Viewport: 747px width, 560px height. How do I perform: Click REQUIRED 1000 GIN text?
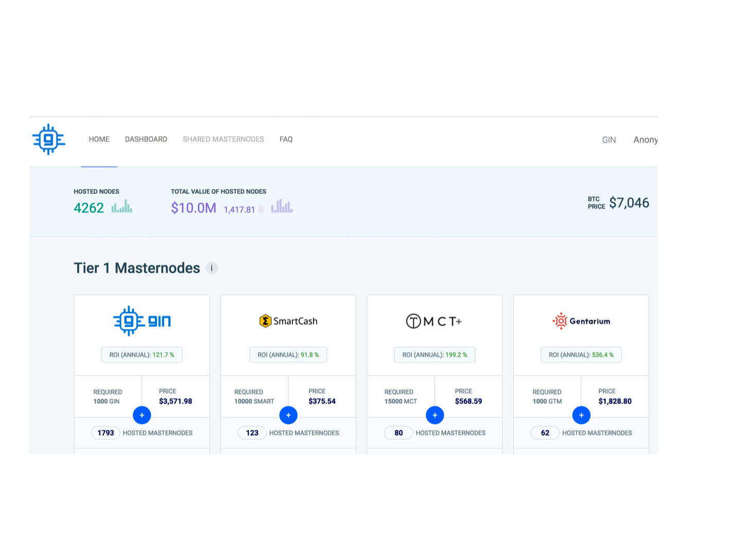click(108, 397)
